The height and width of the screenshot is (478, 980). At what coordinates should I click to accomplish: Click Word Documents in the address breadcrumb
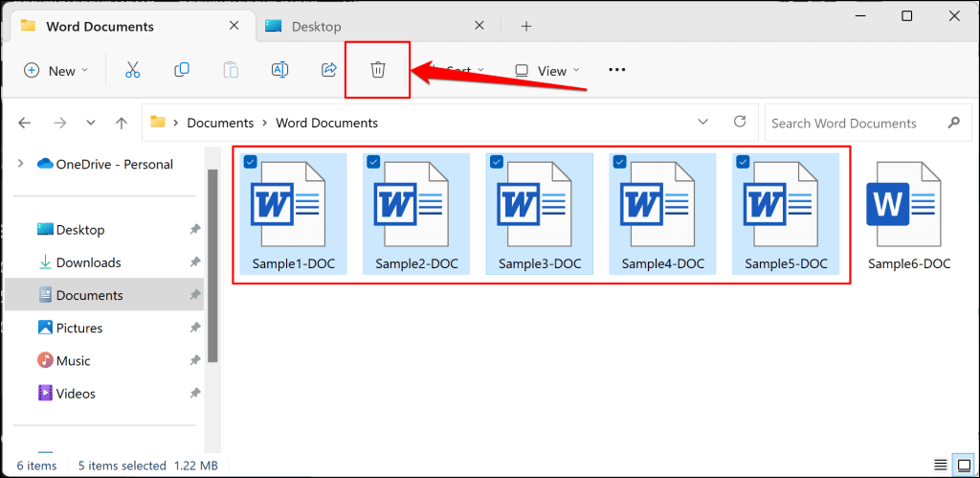[x=327, y=124]
